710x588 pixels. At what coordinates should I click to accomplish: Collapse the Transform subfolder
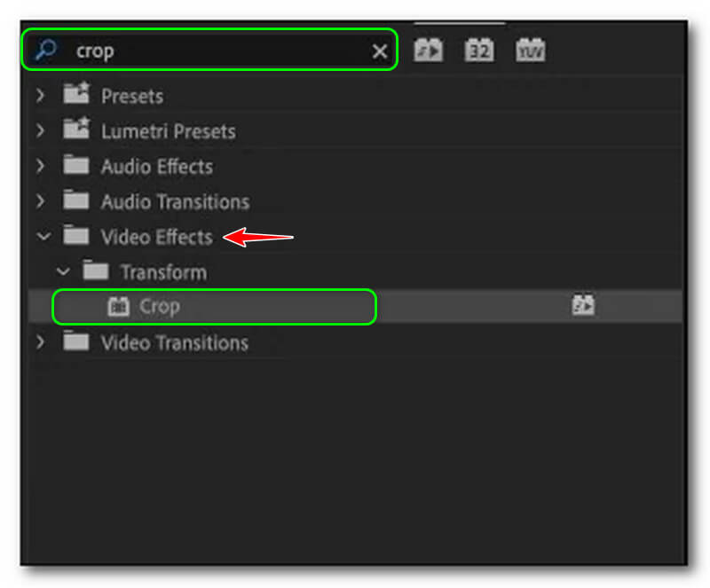(62, 271)
